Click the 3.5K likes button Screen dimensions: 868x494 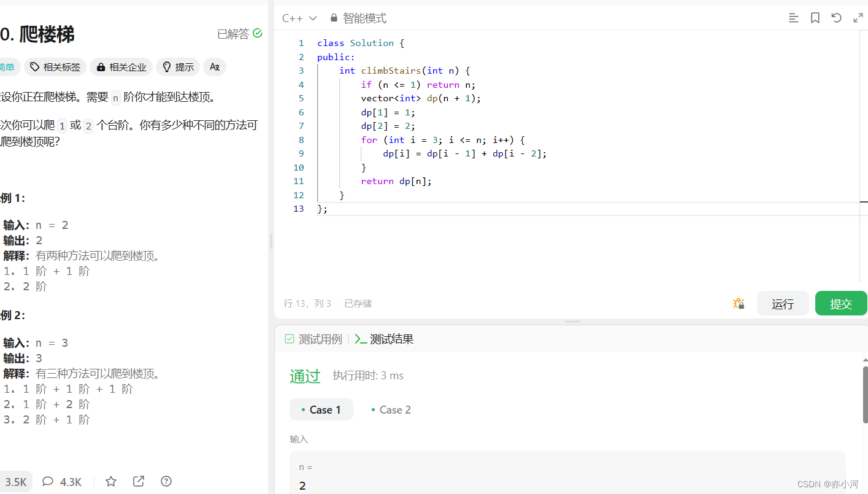tap(15, 482)
